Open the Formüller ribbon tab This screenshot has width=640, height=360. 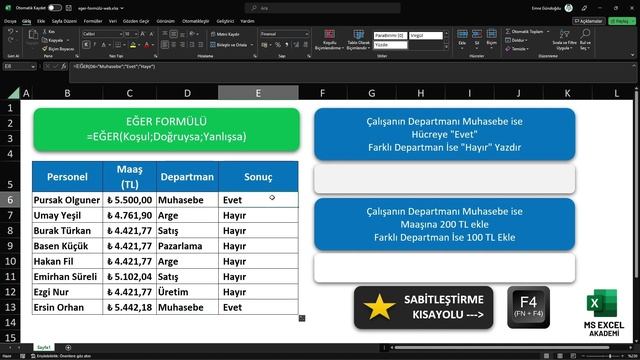(93, 21)
